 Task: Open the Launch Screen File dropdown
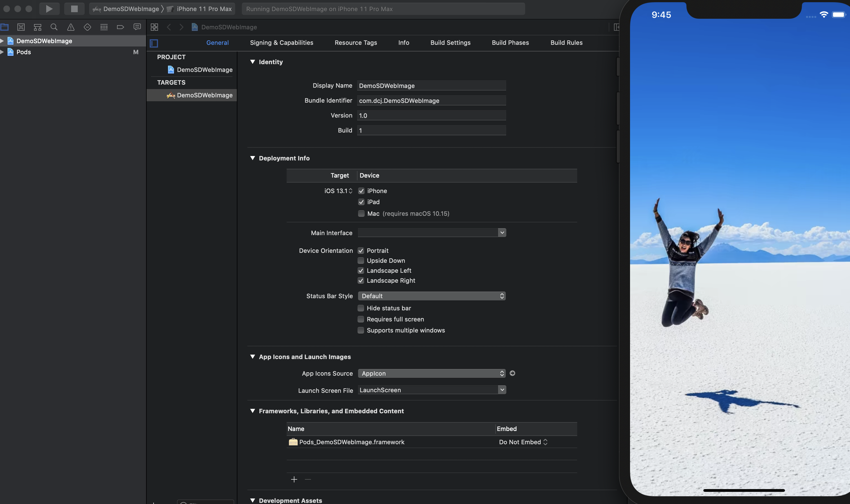pyautogui.click(x=502, y=389)
